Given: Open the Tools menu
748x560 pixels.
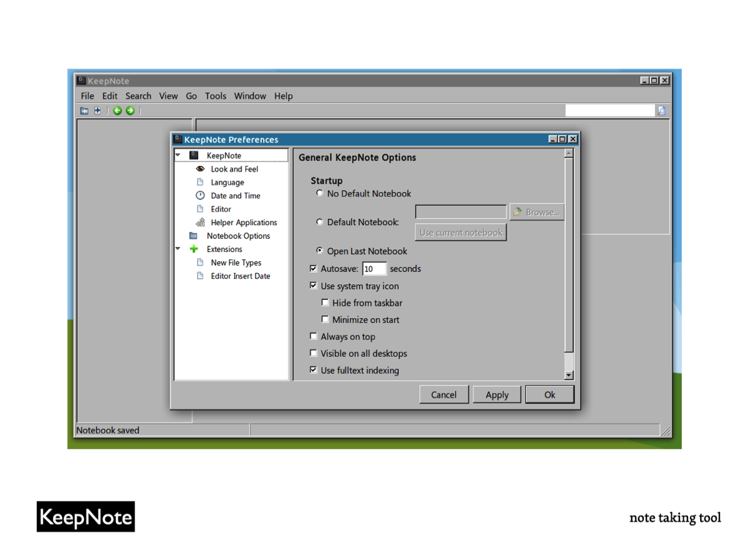Looking at the screenshot, I should click(216, 96).
